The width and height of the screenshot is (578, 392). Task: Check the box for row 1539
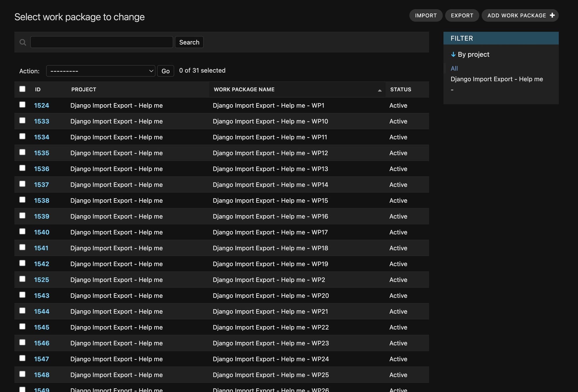coord(22,216)
